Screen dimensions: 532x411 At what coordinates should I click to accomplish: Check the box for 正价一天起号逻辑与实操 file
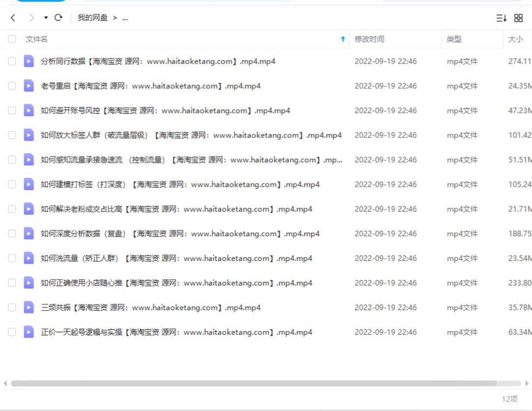click(x=12, y=332)
